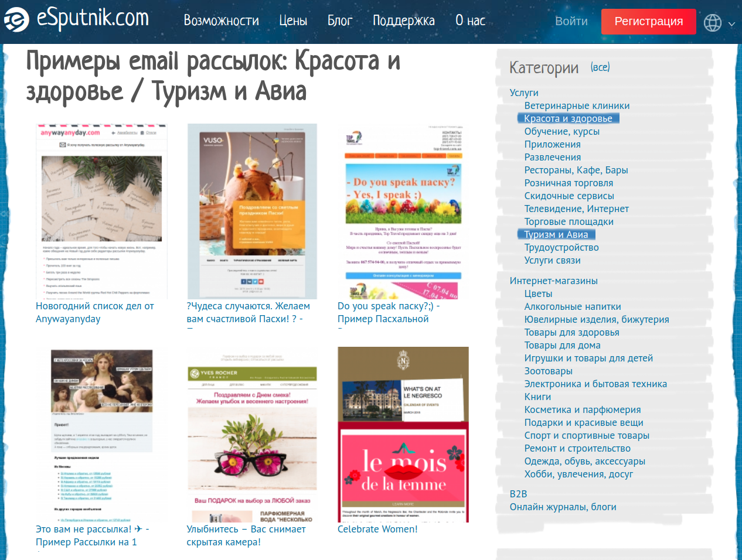The image size is (742, 560).
Task: Open Поддержка in the top navigation
Action: pyautogui.click(x=403, y=21)
